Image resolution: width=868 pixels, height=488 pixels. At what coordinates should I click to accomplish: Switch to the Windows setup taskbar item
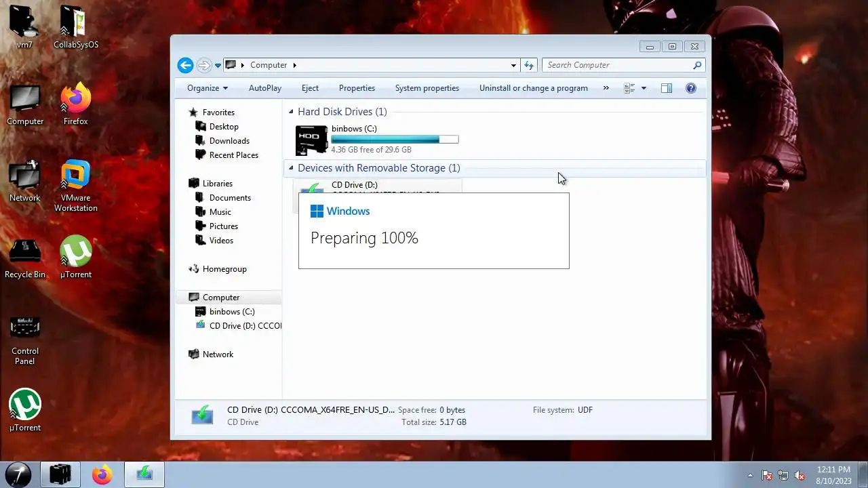(144, 474)
